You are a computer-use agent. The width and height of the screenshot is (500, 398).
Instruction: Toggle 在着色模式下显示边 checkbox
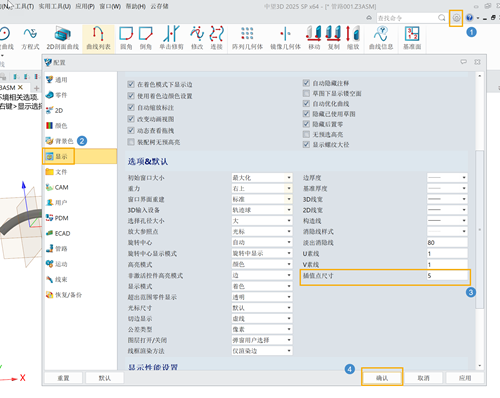click(131, 84)
